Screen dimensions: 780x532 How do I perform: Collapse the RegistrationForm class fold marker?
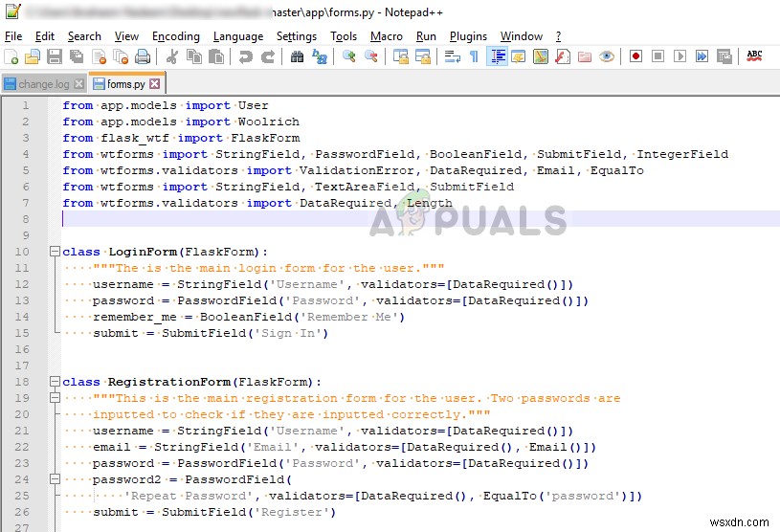click(x=55, y=382)
